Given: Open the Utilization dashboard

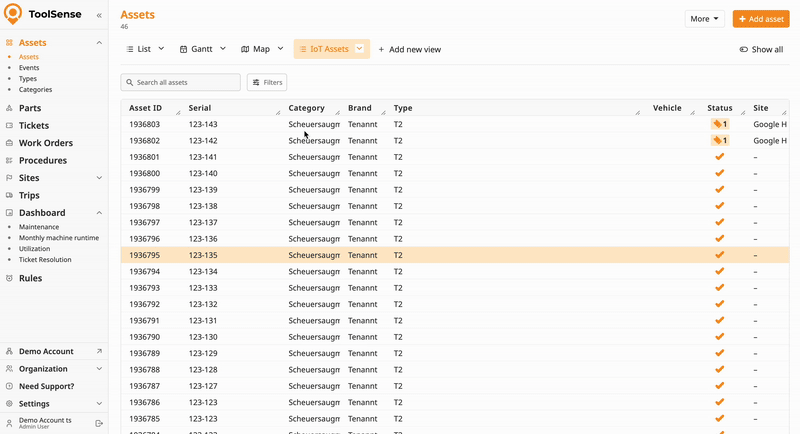Looking at the screenshot, I should click(35, 249).
